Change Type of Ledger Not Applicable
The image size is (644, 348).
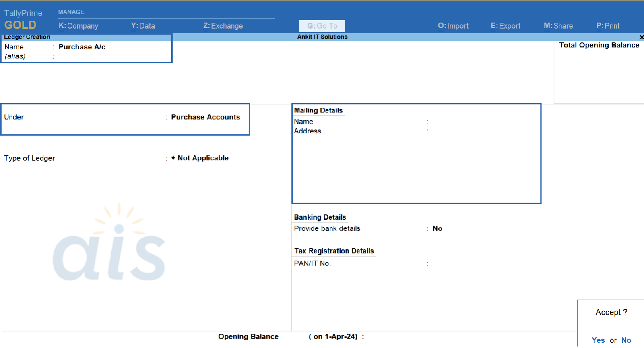click(203, 158)
